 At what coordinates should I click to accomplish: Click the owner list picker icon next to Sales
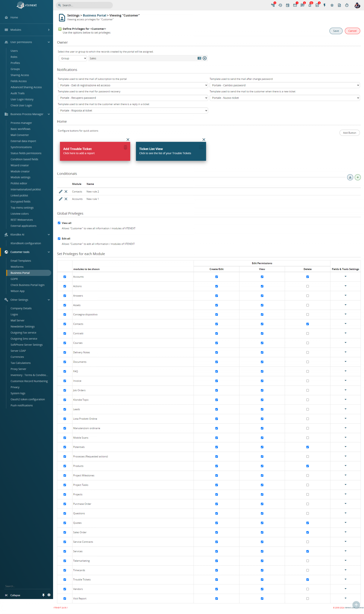pos(199,58)
